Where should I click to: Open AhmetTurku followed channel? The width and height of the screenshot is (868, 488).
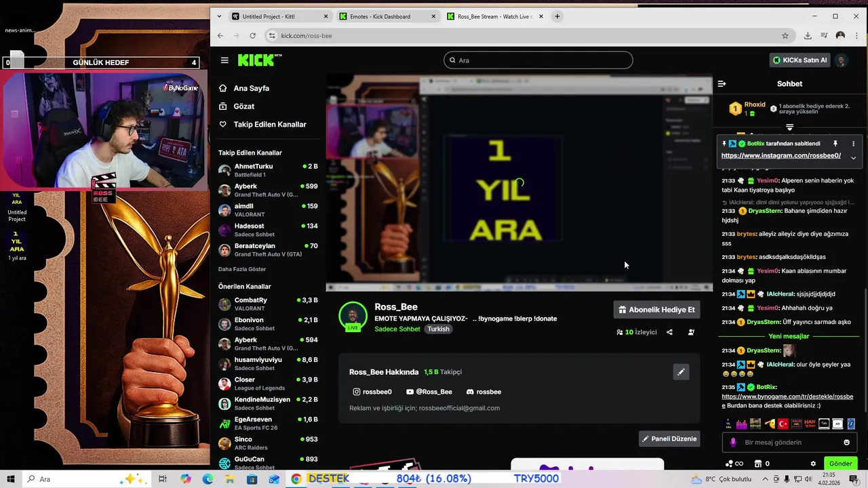[268, 170]
